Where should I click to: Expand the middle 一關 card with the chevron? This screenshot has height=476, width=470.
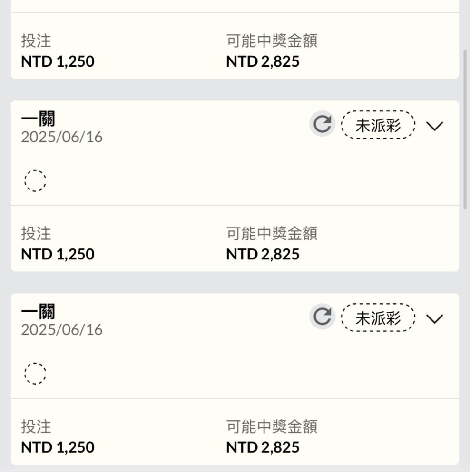434,126
